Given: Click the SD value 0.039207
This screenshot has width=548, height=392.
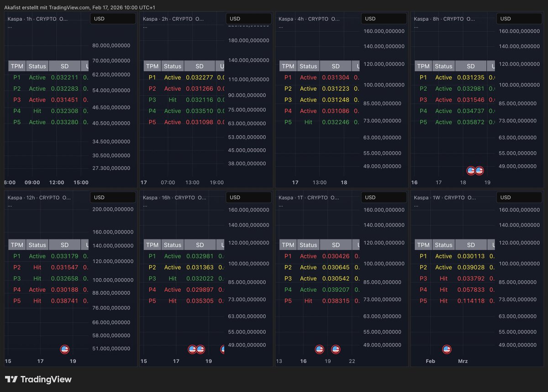Looking at the screenshot, I should pyautogui.click(x=336, y=290).
